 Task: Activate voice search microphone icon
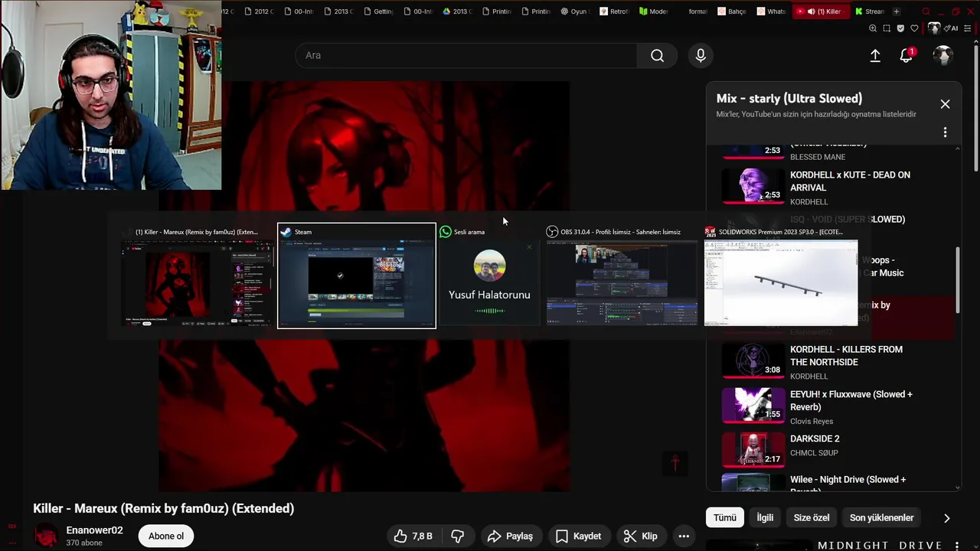click(x=700, y=55)
